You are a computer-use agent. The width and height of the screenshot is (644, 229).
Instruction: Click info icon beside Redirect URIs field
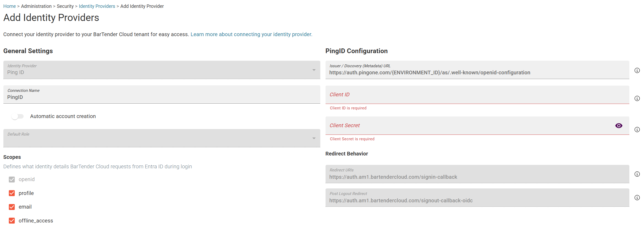point(637,174)
